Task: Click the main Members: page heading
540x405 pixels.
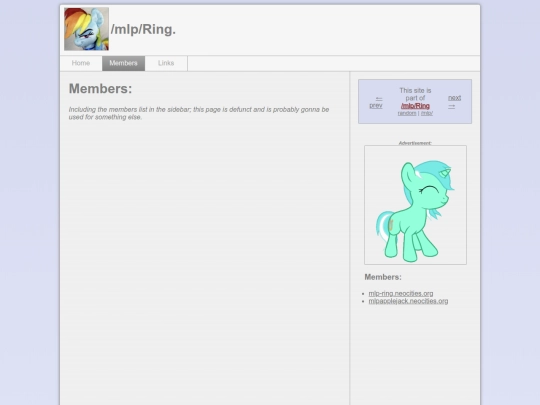Action: point(101,89)
